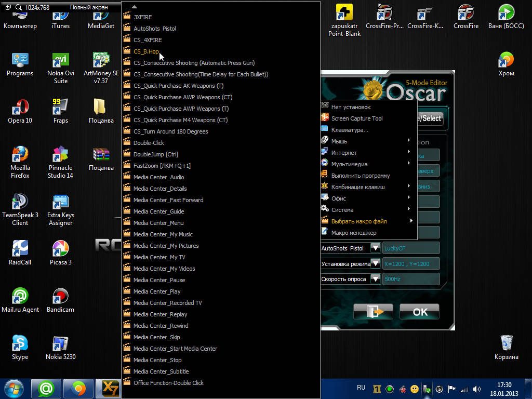Viewport: 532px width, 399px height.
Task: Expand Выбрать макро файл submenu
Action: (368, 221)
